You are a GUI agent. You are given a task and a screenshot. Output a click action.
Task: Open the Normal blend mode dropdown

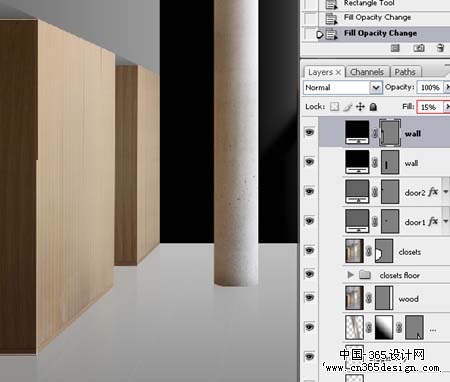coord(342,88)
